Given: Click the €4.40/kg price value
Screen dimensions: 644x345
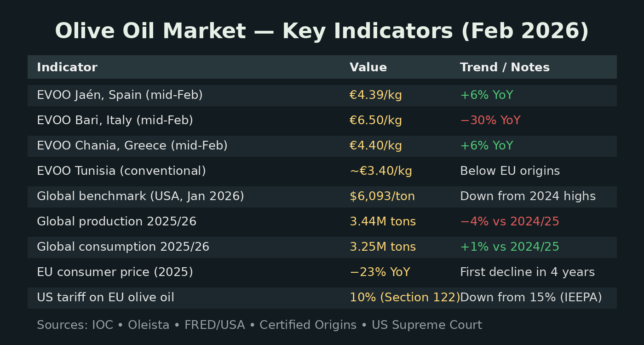Looking at the screenshot, I should point(375,146).
